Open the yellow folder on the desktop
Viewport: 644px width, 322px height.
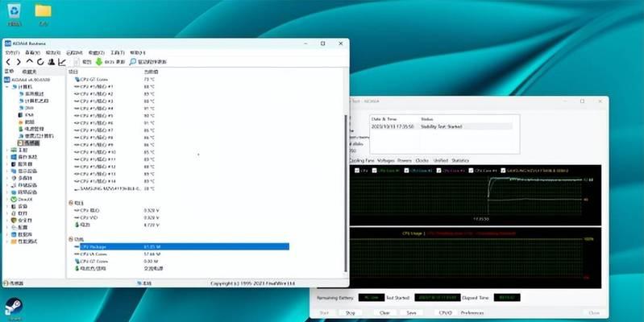tap(44, 14)
